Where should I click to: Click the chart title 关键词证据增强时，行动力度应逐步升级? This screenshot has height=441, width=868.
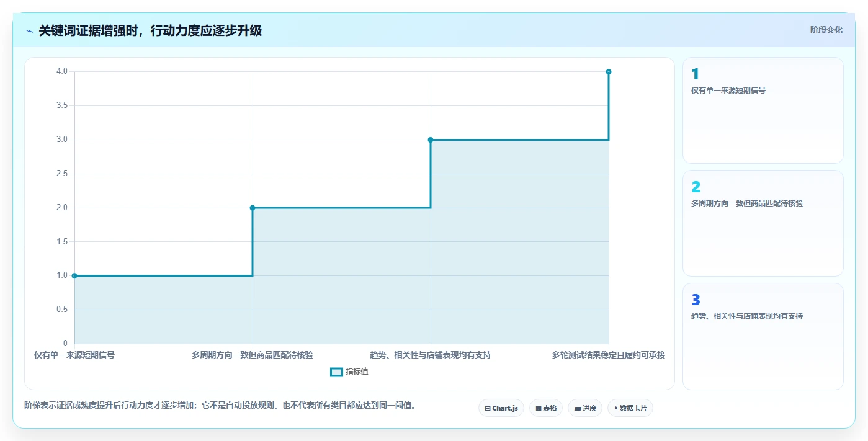pyautogui.click(x=150, y=30)
